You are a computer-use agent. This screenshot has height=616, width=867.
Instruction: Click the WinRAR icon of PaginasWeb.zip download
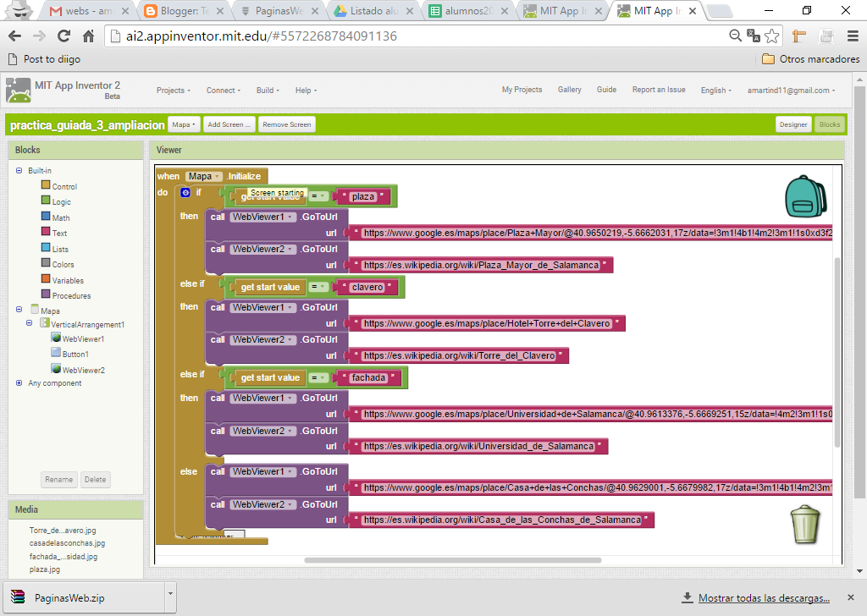(19, 597)
